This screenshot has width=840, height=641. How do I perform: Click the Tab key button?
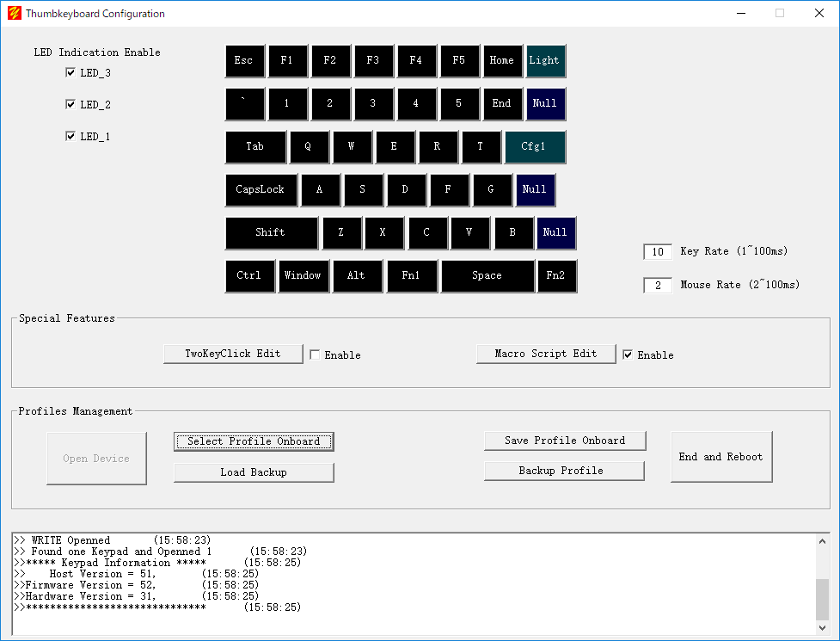(x=255, y=147)
